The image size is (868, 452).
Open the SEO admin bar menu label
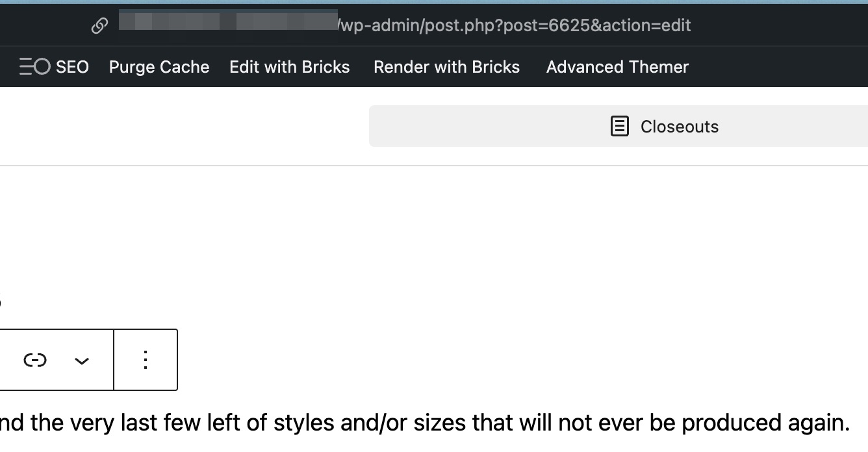point(72,67)
